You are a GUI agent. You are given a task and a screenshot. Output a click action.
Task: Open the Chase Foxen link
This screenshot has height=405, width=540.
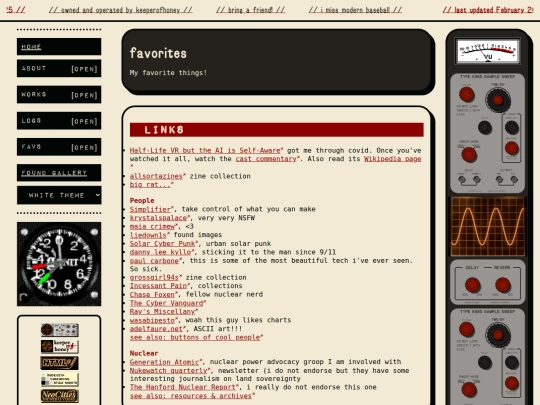tap(154, 294)
